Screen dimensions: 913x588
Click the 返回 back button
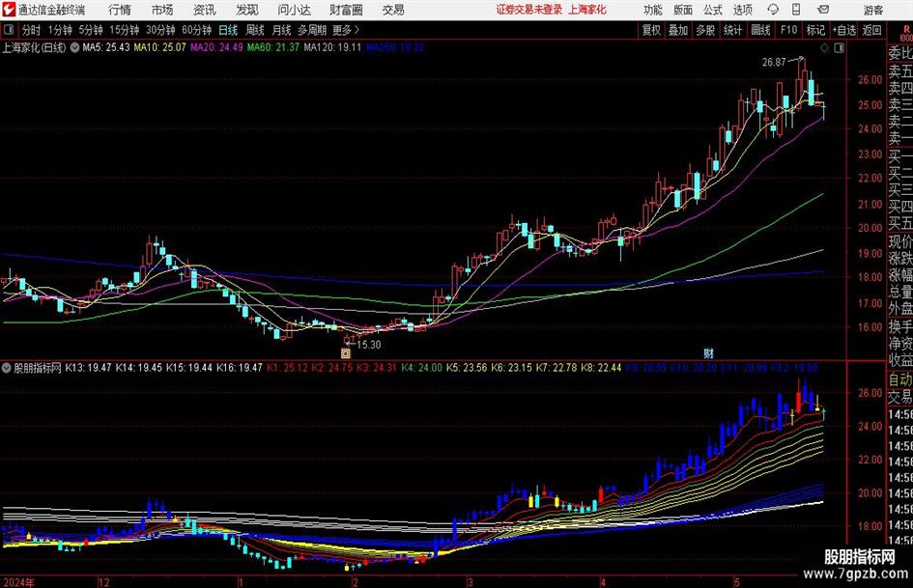coord(871,30)
